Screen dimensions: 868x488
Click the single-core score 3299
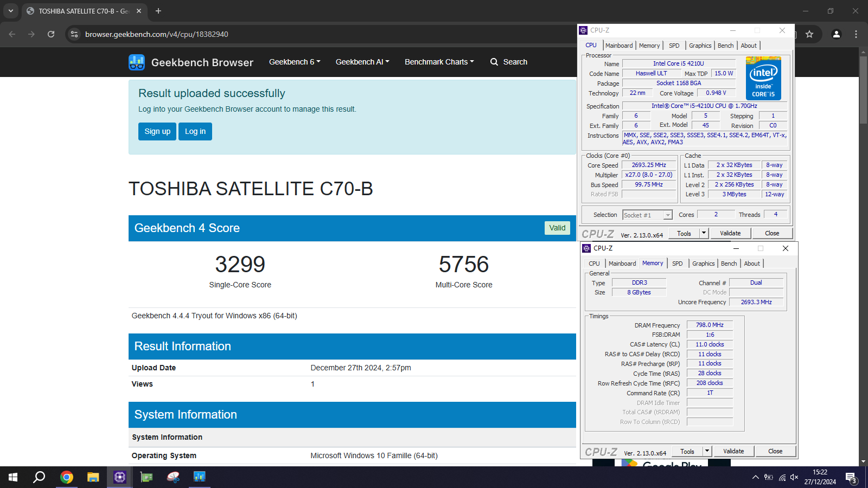(x=240, y=265)
